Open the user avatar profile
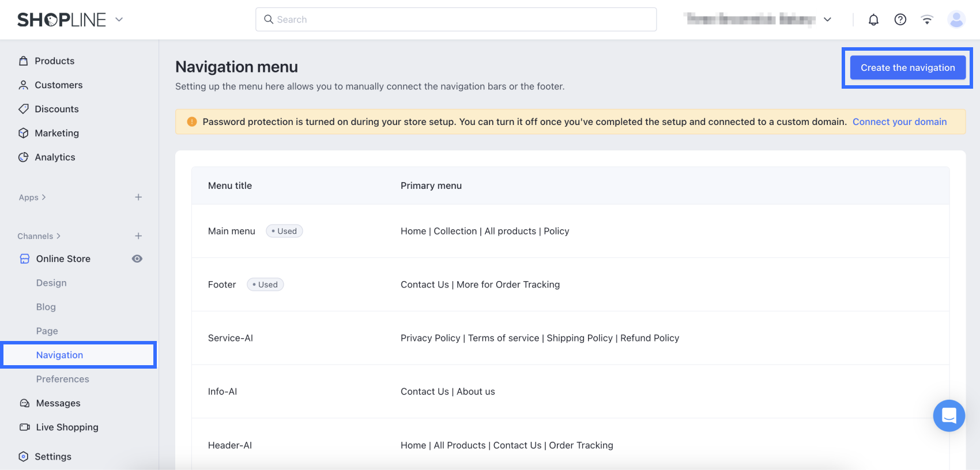This screenshot has height=470, width=980. (x=956, y=20)
